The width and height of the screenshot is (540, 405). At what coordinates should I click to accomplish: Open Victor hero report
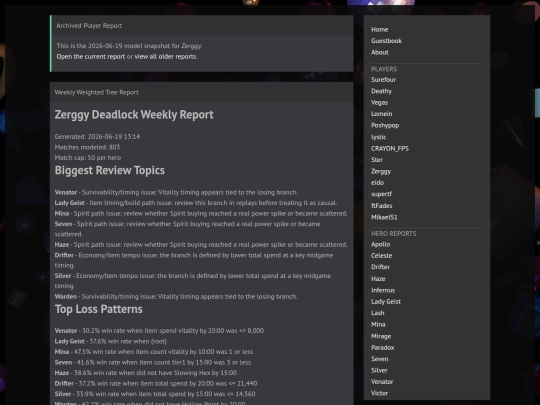click(x=380, y=393)
